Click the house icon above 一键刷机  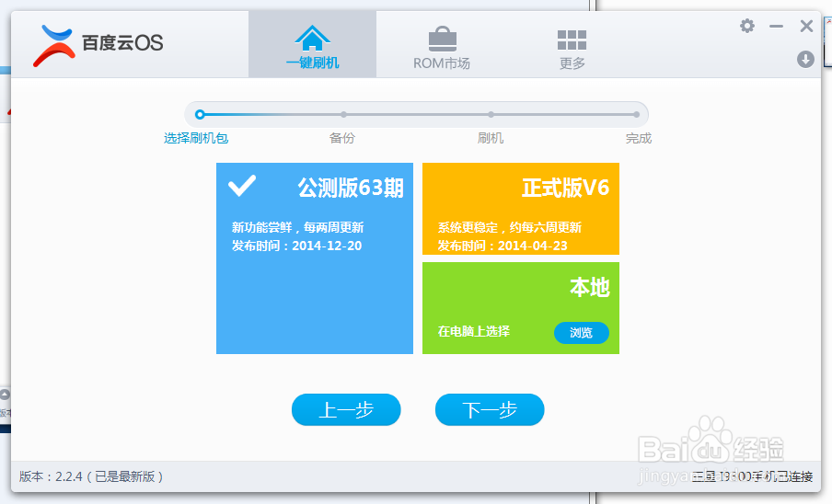tap(313, 38)
